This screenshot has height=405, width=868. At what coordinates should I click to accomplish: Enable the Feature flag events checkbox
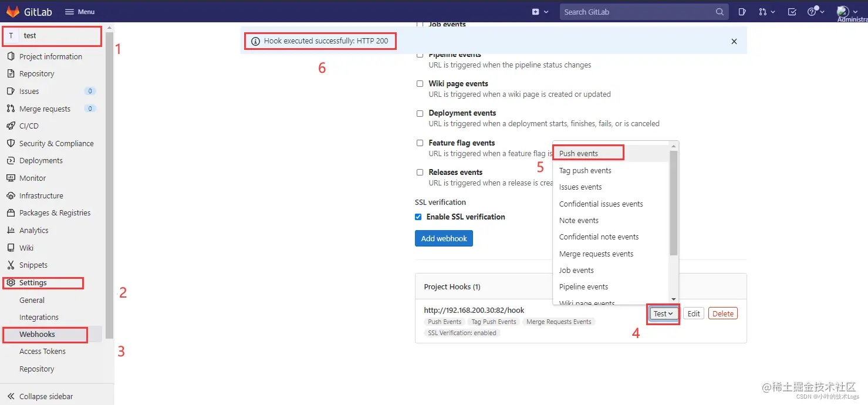(x=420, y=143)
